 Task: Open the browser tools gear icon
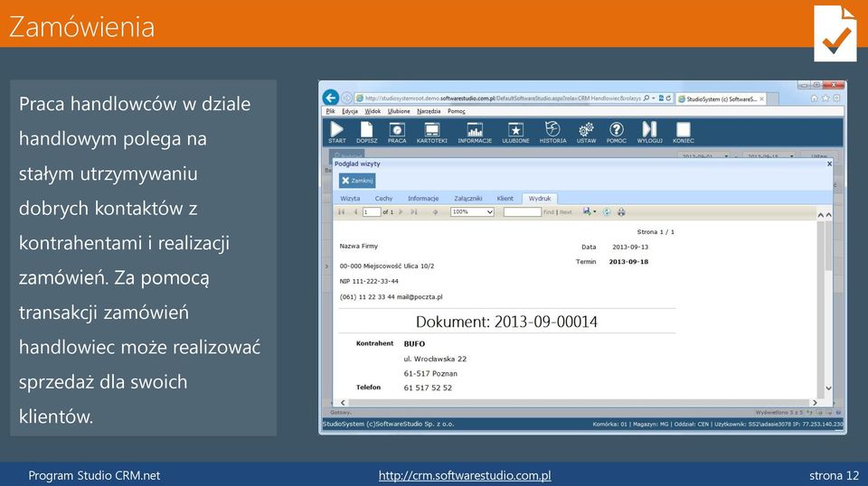point(836,98)
